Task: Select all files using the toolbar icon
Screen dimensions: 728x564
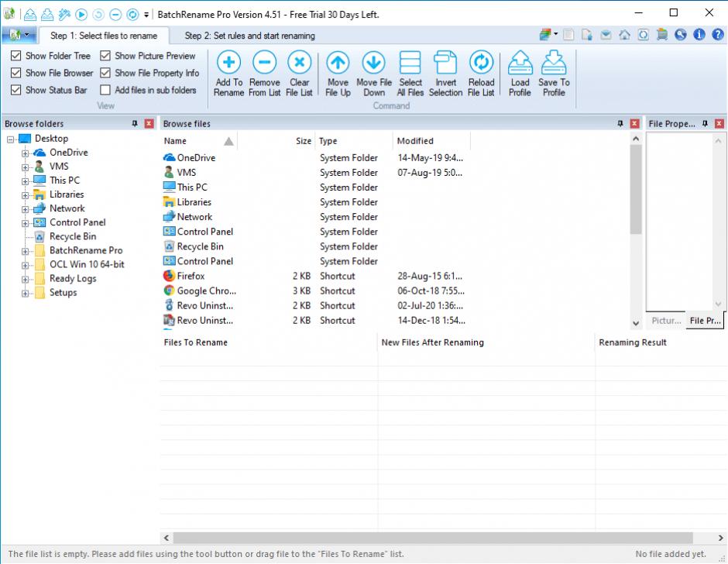Action: (x=410, y=62)
